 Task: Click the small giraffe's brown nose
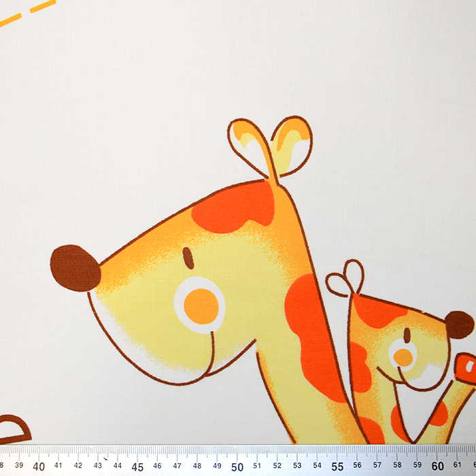tap(460, 324)
